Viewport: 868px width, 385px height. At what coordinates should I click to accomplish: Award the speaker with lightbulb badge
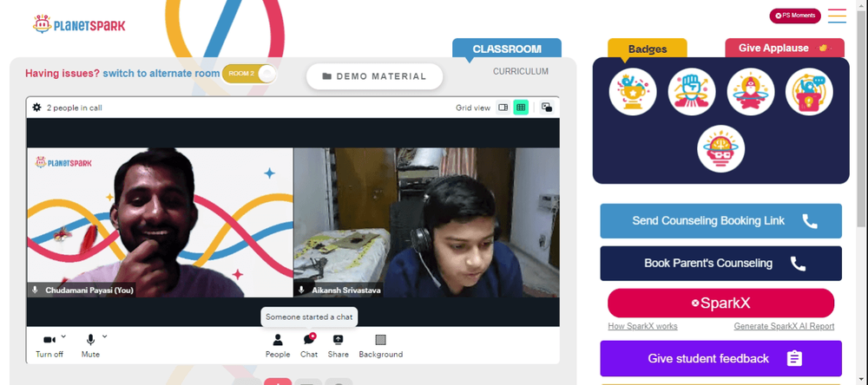coord(809,92)
